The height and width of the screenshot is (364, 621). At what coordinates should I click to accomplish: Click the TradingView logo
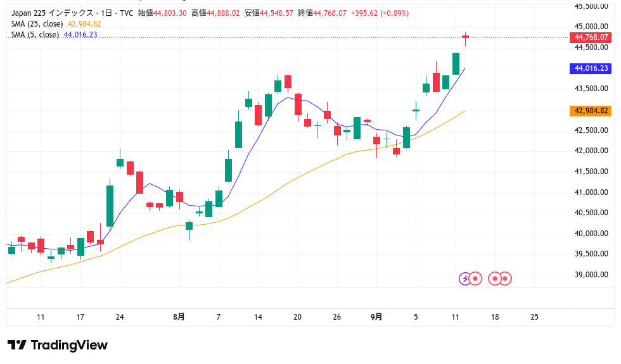(x=58, y=345)
